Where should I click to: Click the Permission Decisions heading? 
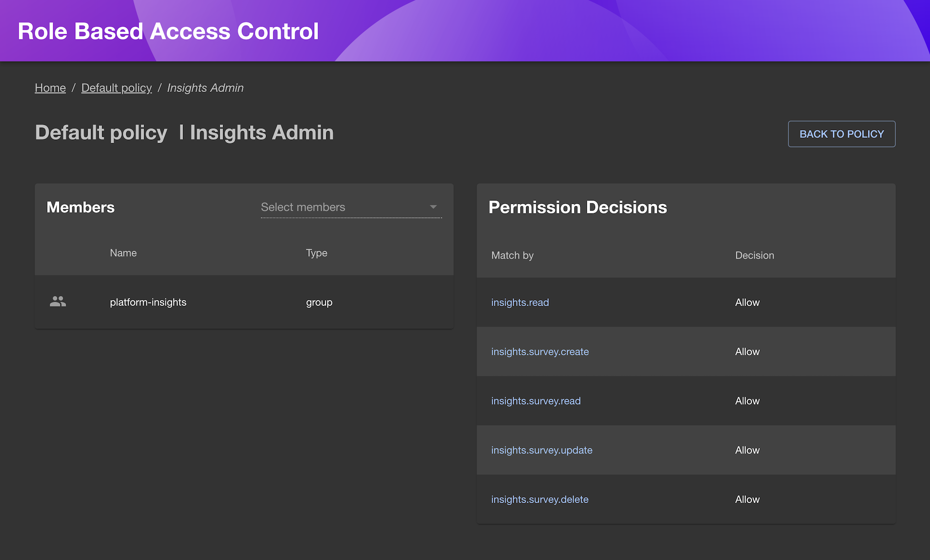coord(578,207)
